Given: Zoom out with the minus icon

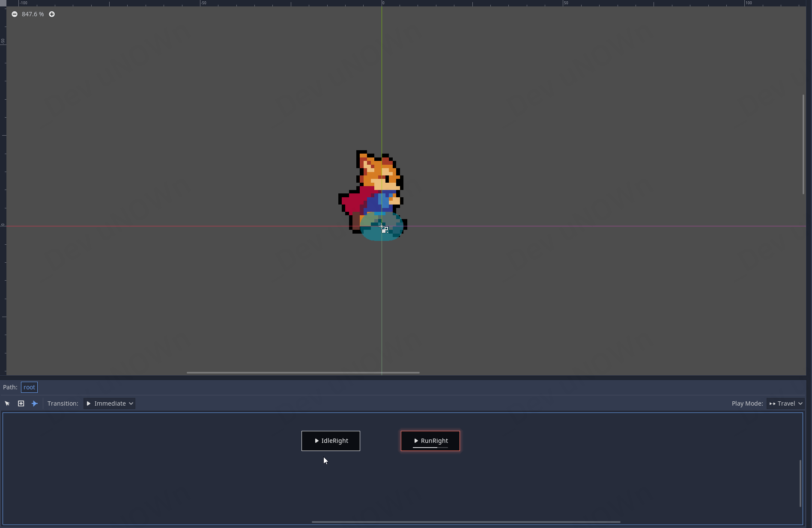Looking at the screenshot, I should (15, 14).
